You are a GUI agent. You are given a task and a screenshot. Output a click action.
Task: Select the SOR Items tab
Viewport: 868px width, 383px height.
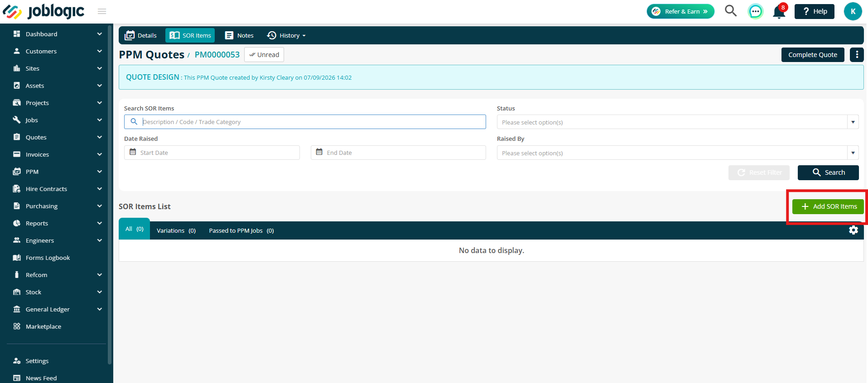190,35
